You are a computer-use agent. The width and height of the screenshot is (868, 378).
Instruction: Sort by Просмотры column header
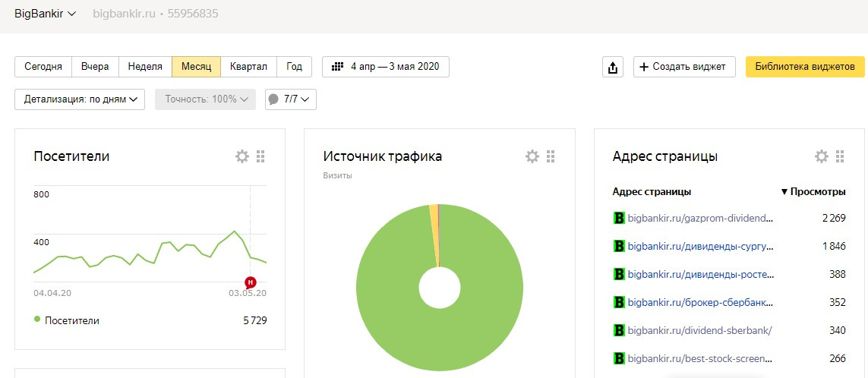point(813,191)
